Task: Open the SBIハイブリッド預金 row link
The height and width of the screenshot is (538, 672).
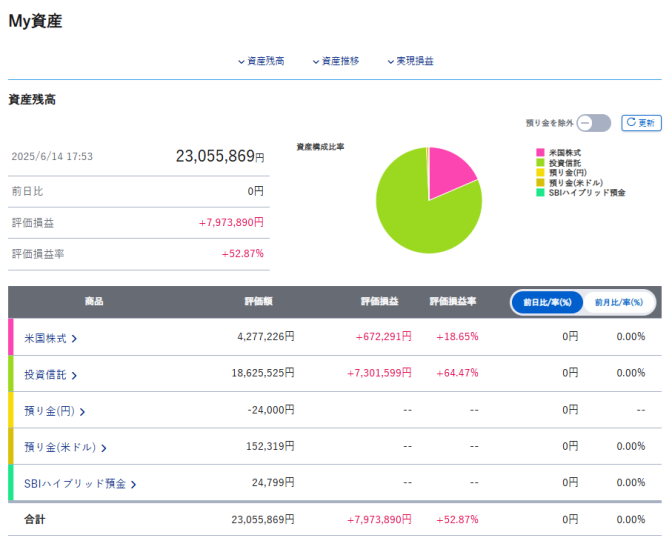Action: (x=80, y=484)
